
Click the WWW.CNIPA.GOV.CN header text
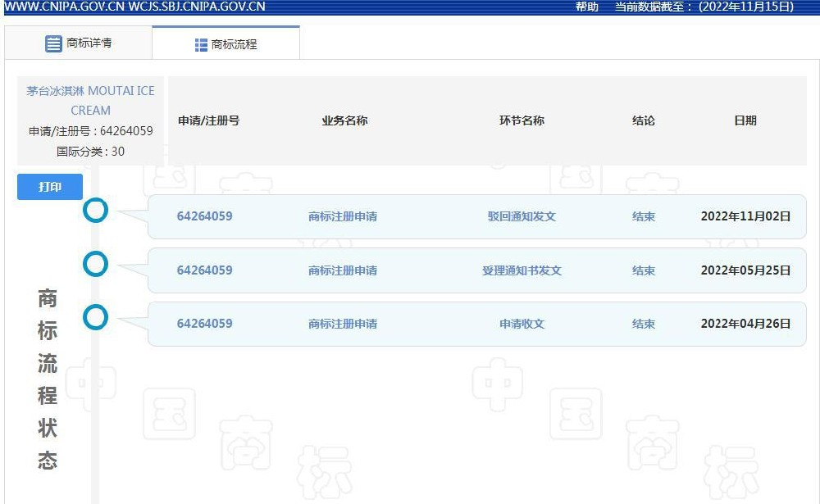64,7
